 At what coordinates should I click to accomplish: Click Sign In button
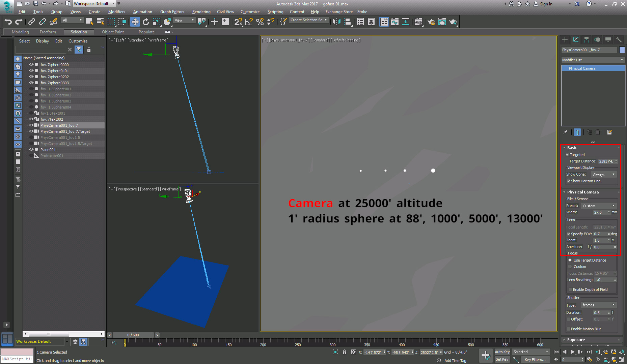543,4
